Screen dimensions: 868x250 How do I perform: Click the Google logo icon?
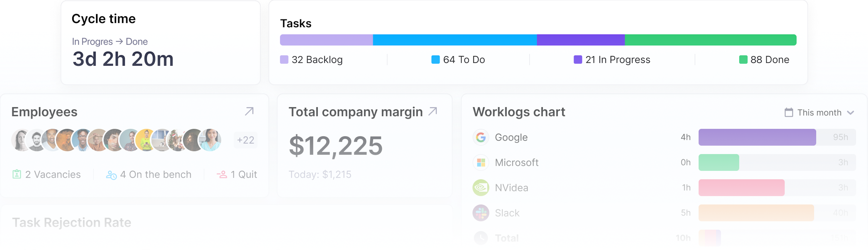(481, 137)
